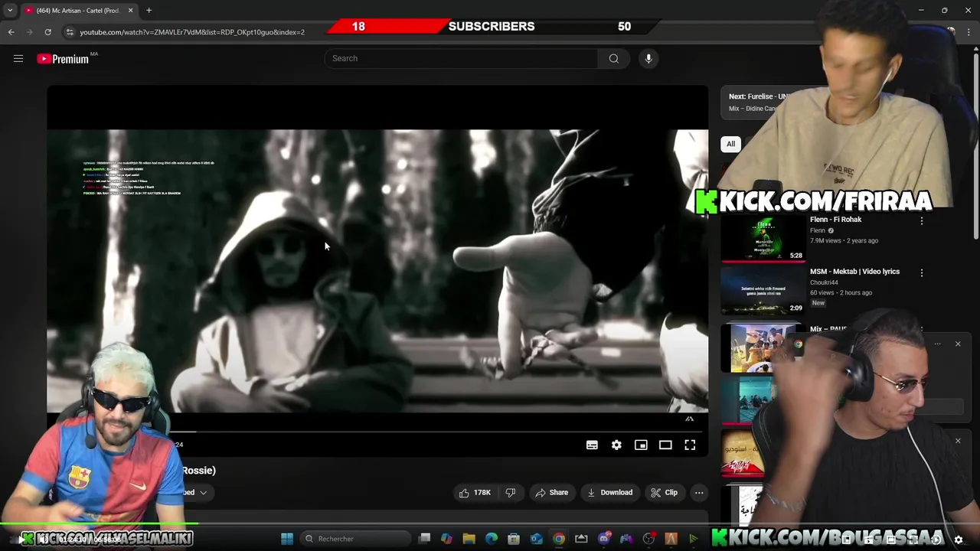This screenshot has width=980, height=551.
Task: Select the Mc Artisan - Cartel tab
Action: click(x=77, y=11)
